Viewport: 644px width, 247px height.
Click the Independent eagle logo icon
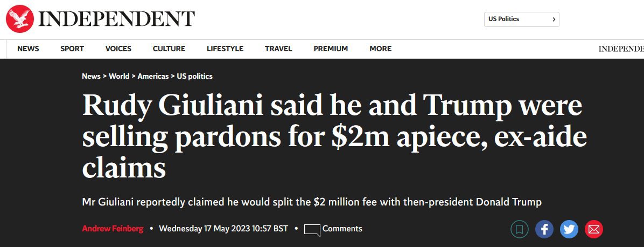tap(20, 19)
